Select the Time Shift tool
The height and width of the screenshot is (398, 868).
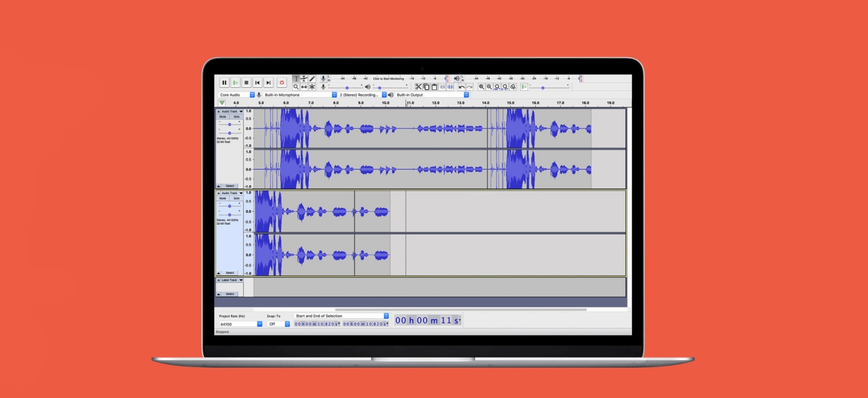coord(304,87)
